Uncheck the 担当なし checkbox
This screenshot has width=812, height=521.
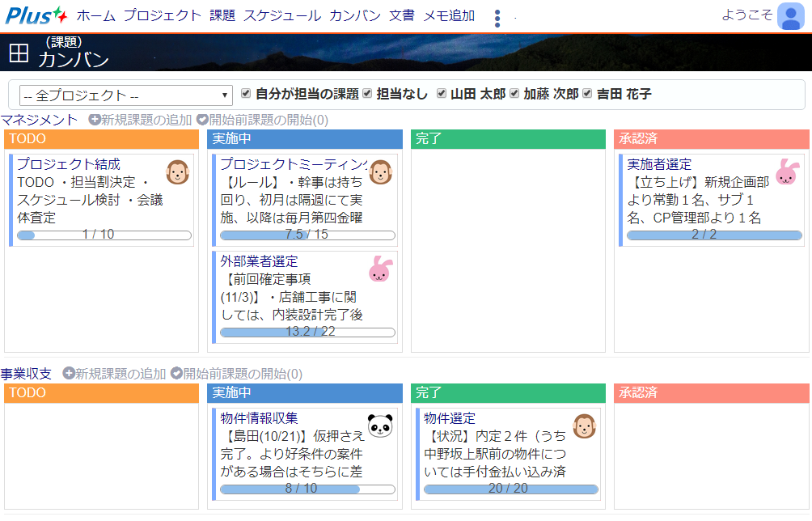click(x=367, y=94)
